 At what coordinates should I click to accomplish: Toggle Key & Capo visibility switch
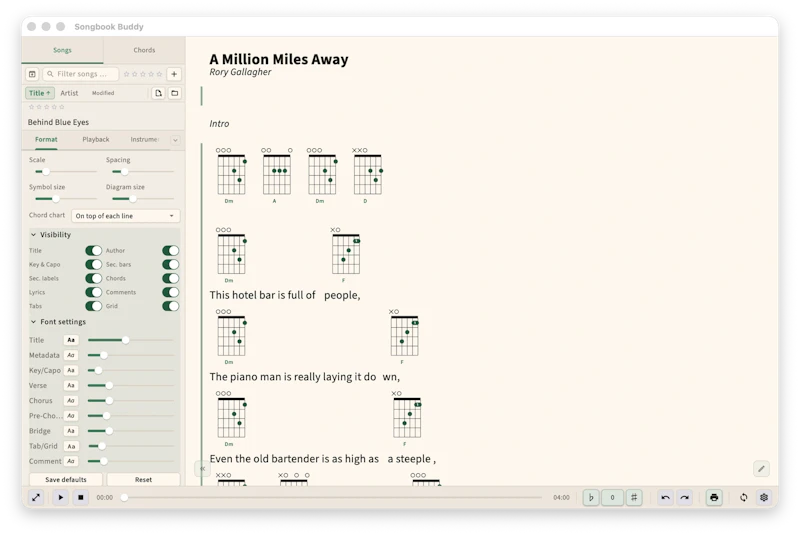pos(93,264)
